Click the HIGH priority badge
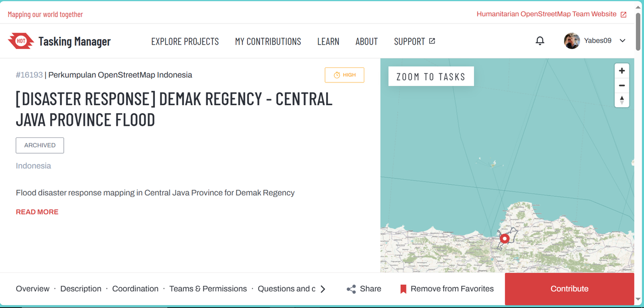644x308 pixels. (345, 75)
